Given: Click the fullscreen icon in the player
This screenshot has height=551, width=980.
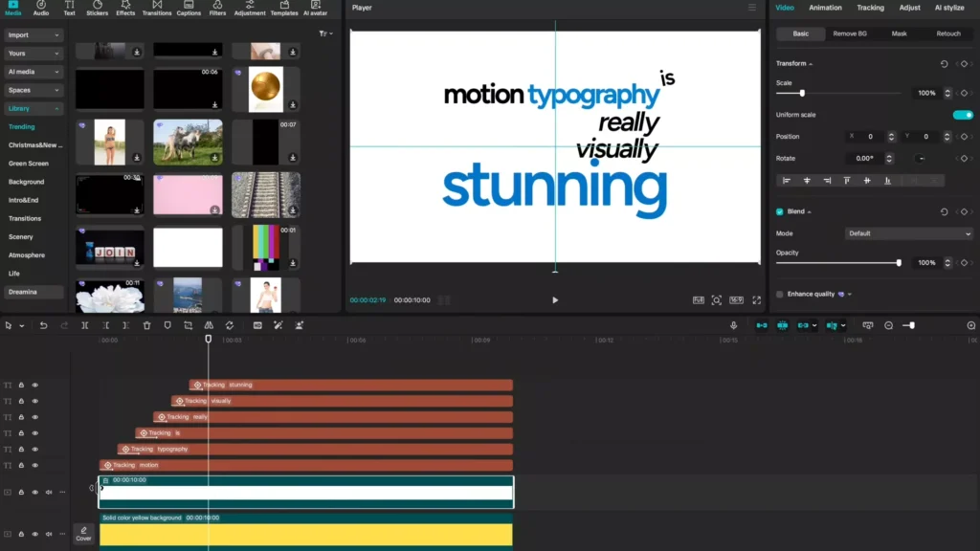Looking at the screenshot, I should (756, 300).
